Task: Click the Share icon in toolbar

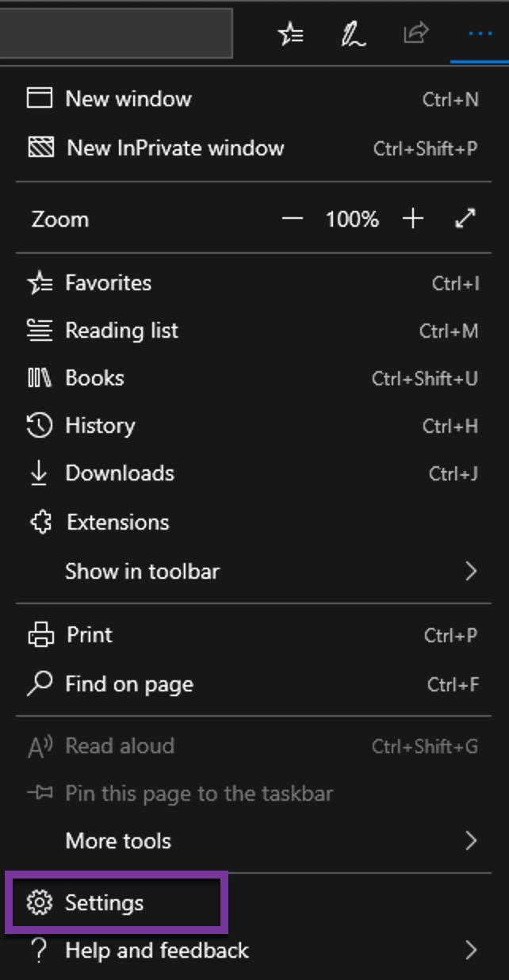Action: click(415, 33)
